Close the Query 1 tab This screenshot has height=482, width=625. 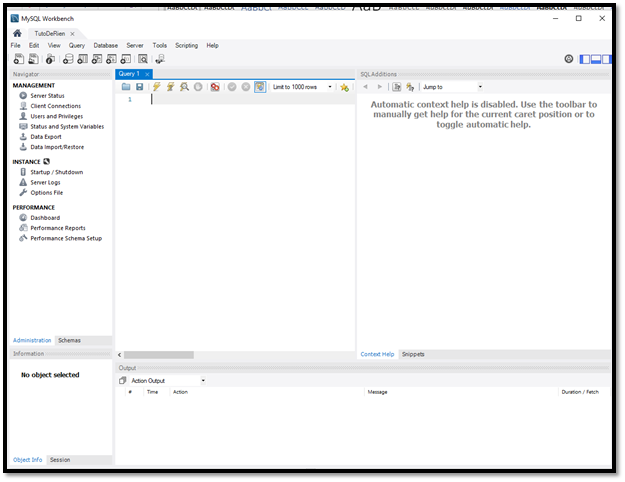click(147, 74)
